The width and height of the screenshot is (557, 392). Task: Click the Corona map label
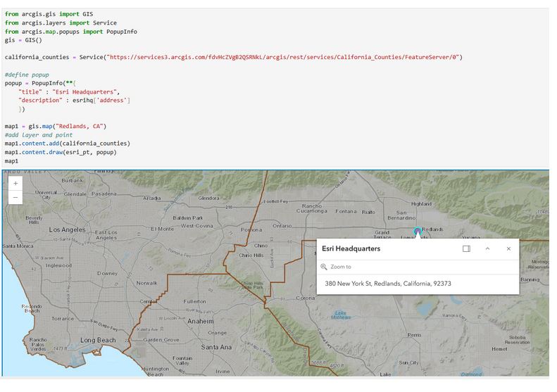pyautogui.click(x=306, y=298)
